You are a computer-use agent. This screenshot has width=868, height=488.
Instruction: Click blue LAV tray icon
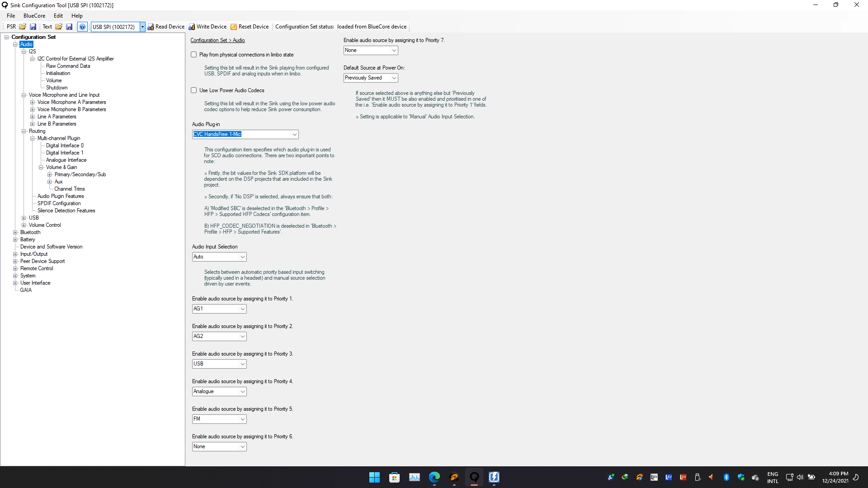[x=669, y=477]
